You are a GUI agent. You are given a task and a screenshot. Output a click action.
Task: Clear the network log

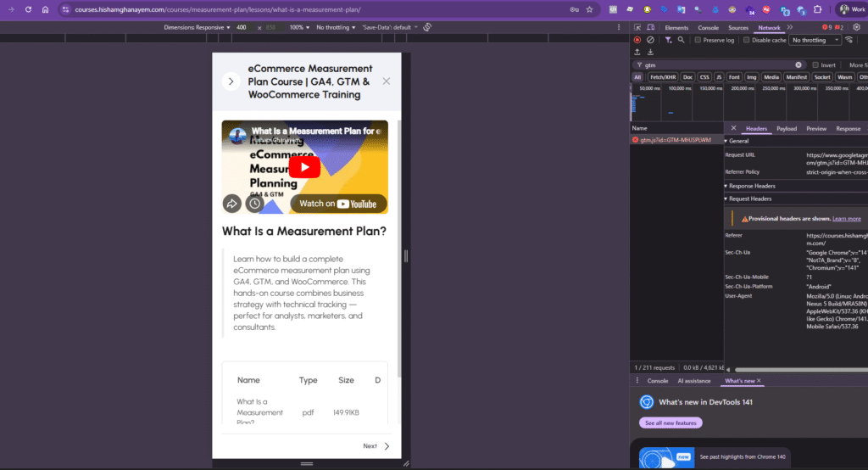pyautogui.click(x=650, y=40)
